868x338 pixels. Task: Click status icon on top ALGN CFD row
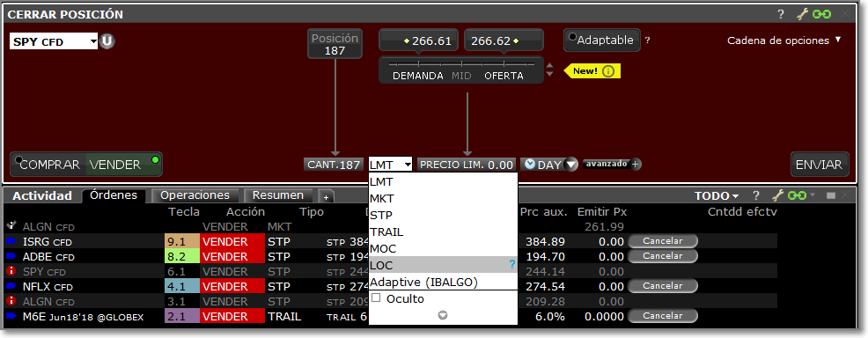click(x=11, y=226)
